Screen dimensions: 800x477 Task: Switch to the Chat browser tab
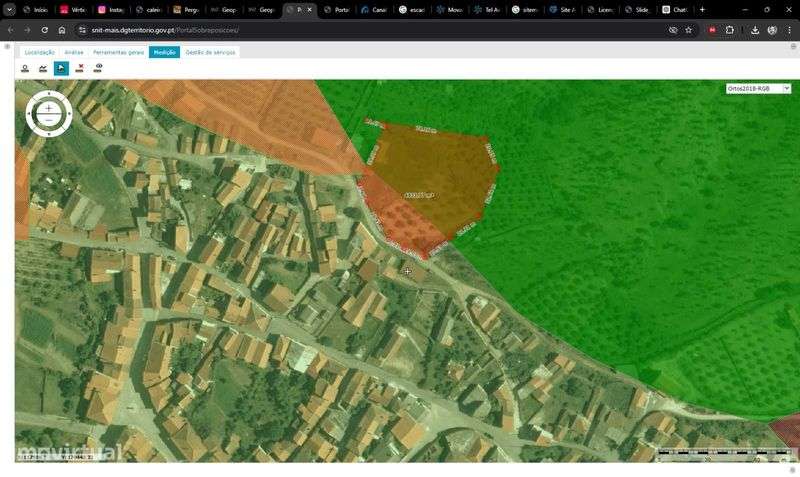click(x=675, y=10)
